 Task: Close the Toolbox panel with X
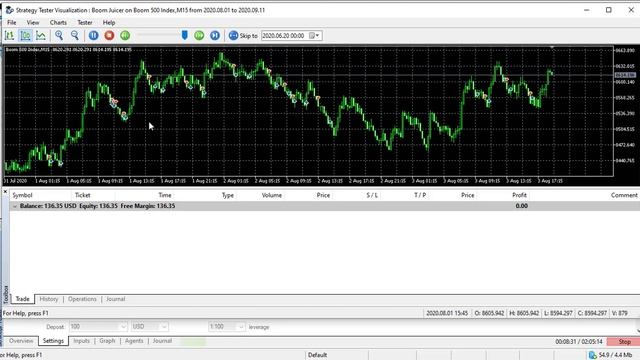(5, 191)
